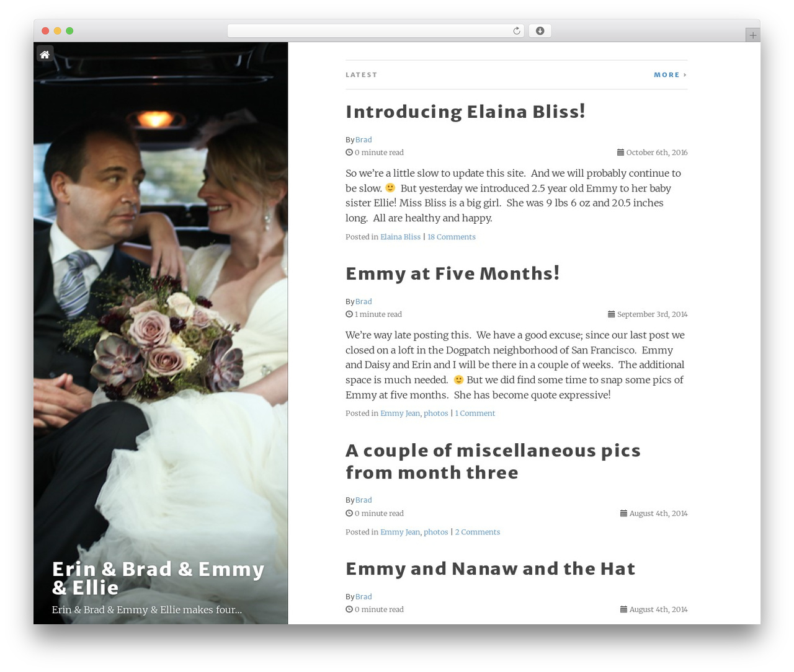The height and width of the screenshot is (672, 794).
Task: Click author Brad under A couple of miscellaneous pics
Action: point(364,500)
